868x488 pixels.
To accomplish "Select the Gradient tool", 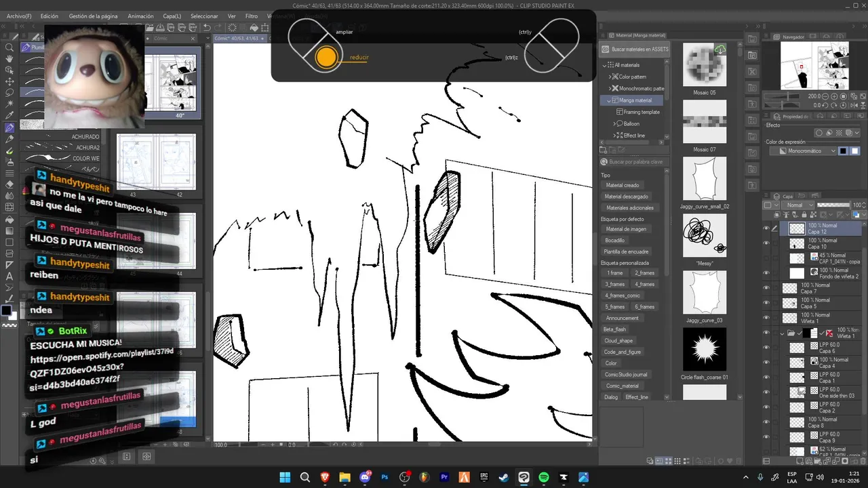I will click(9, 230).
